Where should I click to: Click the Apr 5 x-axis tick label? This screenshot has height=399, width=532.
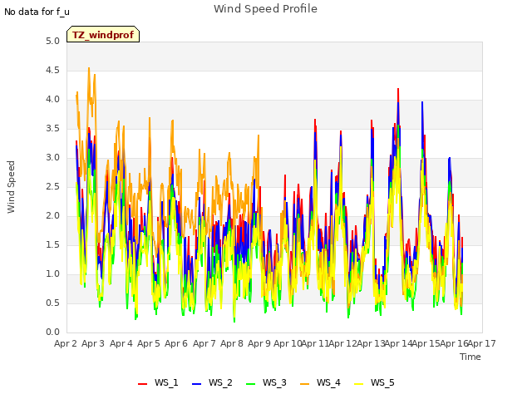(149, 343)
